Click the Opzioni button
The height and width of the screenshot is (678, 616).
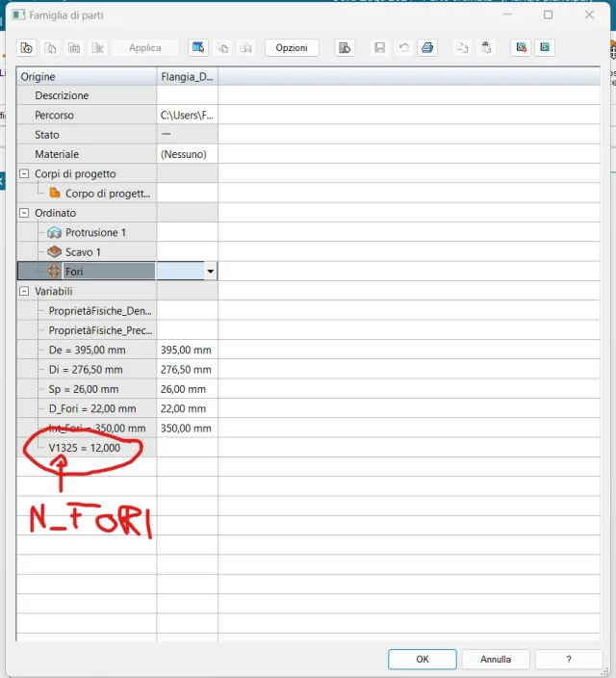coord(291,48)
